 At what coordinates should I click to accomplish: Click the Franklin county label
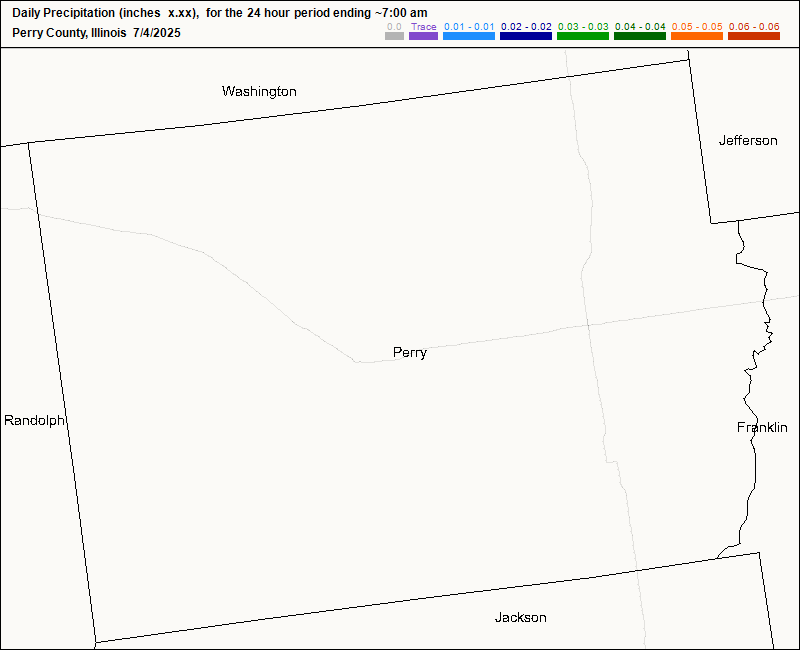click(x=762, y=427)
